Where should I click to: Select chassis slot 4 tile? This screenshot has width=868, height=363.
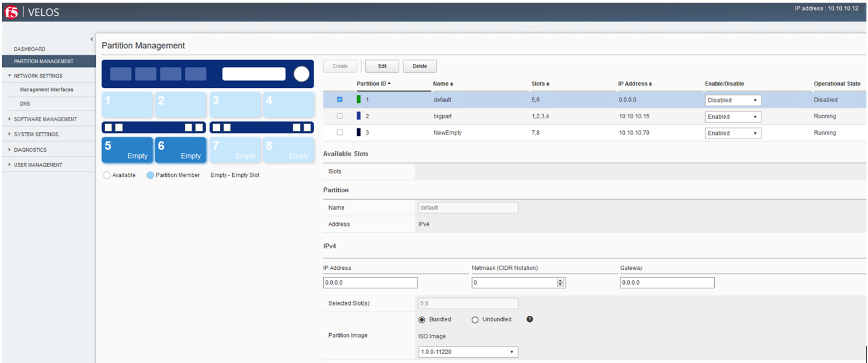[289, 105]
